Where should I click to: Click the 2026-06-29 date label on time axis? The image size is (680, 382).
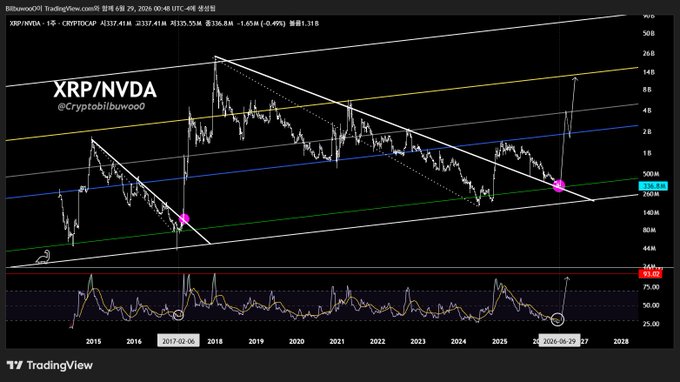[559, 341]
